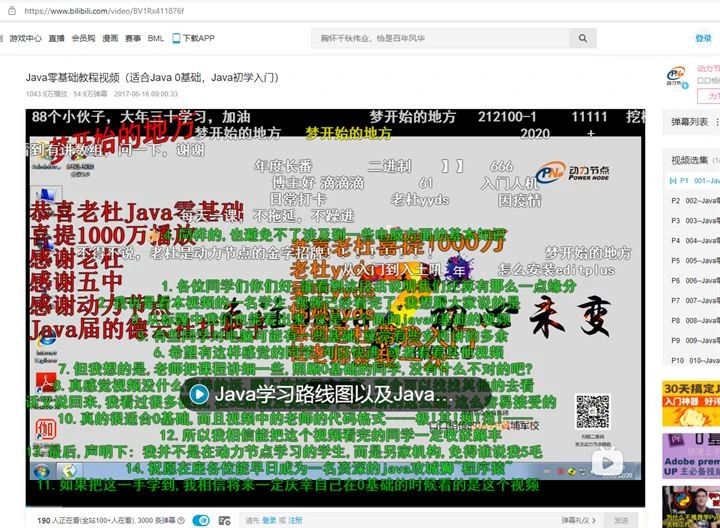Open the danmaku settings icon below the player
Screen dimensions: 720x528
coord(225,521)
